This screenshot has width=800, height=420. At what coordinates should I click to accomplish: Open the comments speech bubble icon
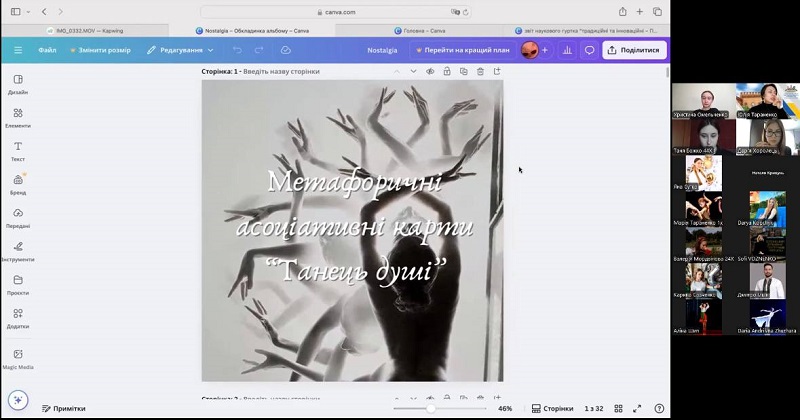(589, 50)
